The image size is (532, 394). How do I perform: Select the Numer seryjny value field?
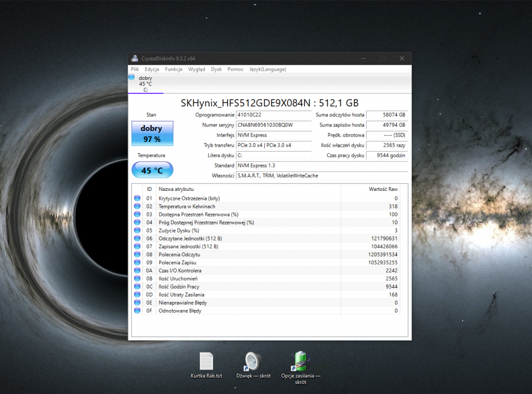pos(273,125)
